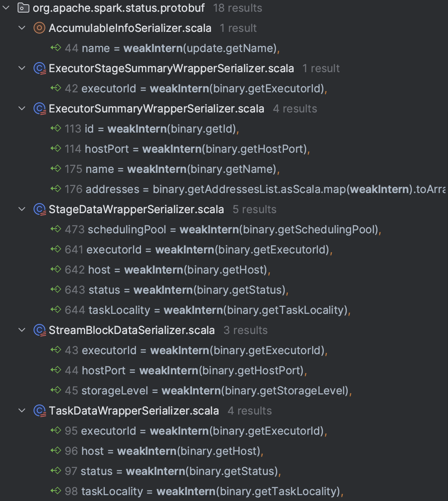Collapse TaskDataWrapperSerializer.scala results

pos(22,410)
